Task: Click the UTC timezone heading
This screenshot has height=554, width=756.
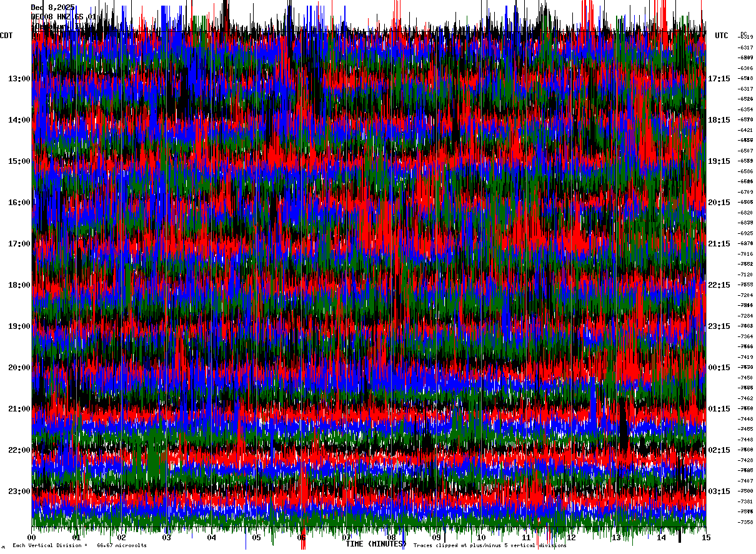Action: click(722, 36)
